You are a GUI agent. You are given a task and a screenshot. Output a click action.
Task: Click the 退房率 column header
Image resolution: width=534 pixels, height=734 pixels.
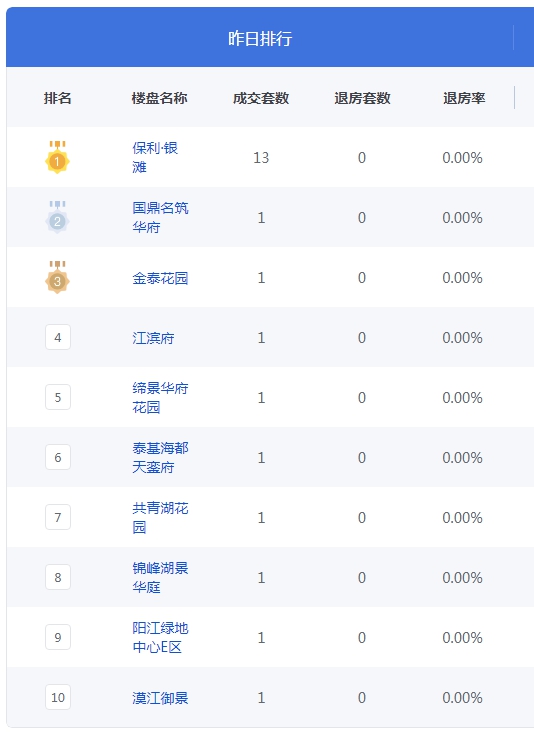coord(464,98)
